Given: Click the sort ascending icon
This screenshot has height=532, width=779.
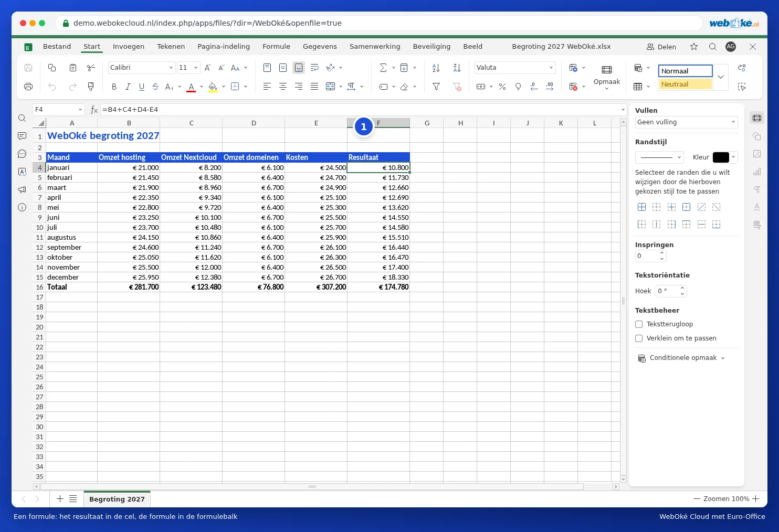Looking at the screenshot, I should pos(436,68).
